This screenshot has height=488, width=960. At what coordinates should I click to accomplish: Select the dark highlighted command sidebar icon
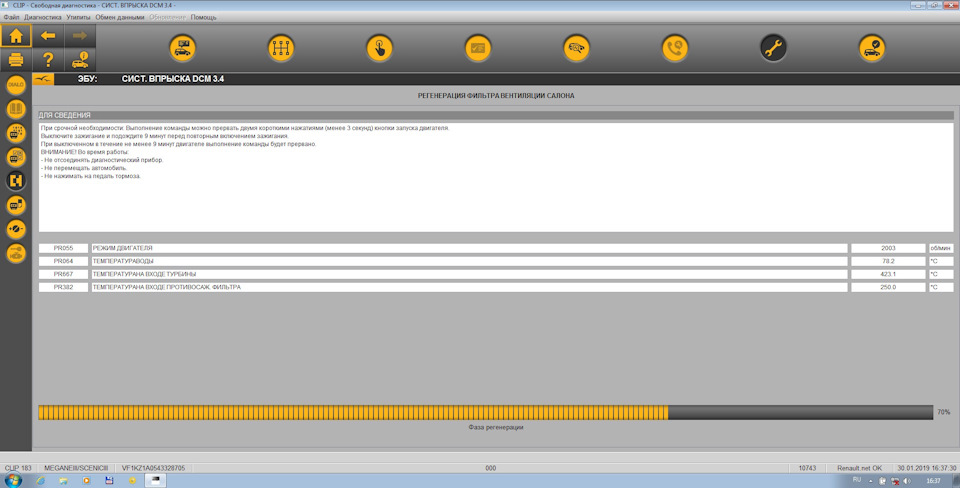(16, 181)
